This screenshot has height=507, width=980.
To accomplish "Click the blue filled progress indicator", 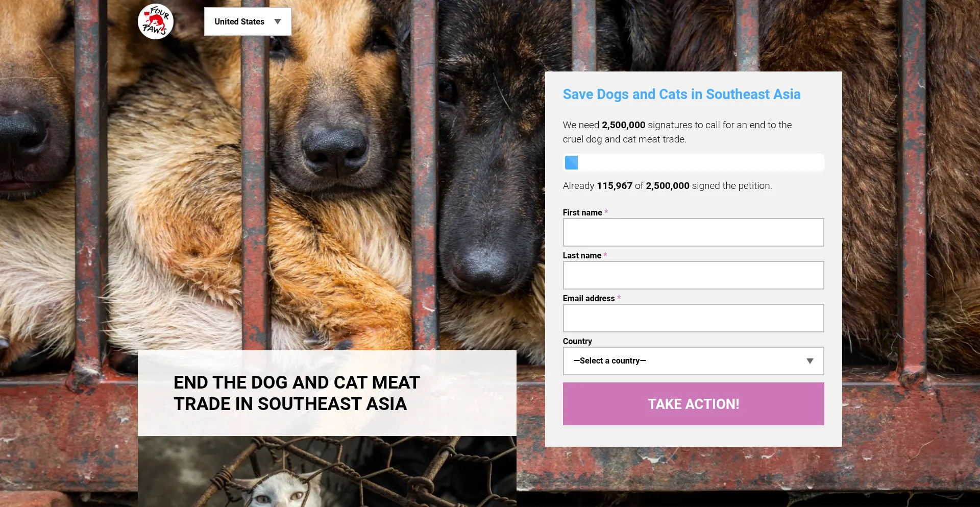I will pos(572,162).
